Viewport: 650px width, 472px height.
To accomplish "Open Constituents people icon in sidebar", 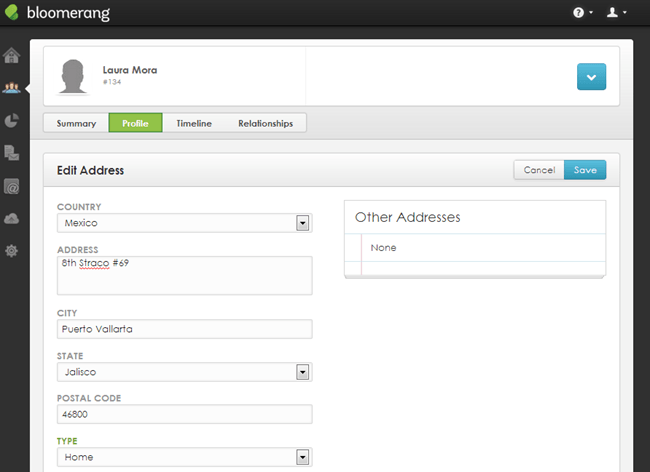I will click(12, 88).
